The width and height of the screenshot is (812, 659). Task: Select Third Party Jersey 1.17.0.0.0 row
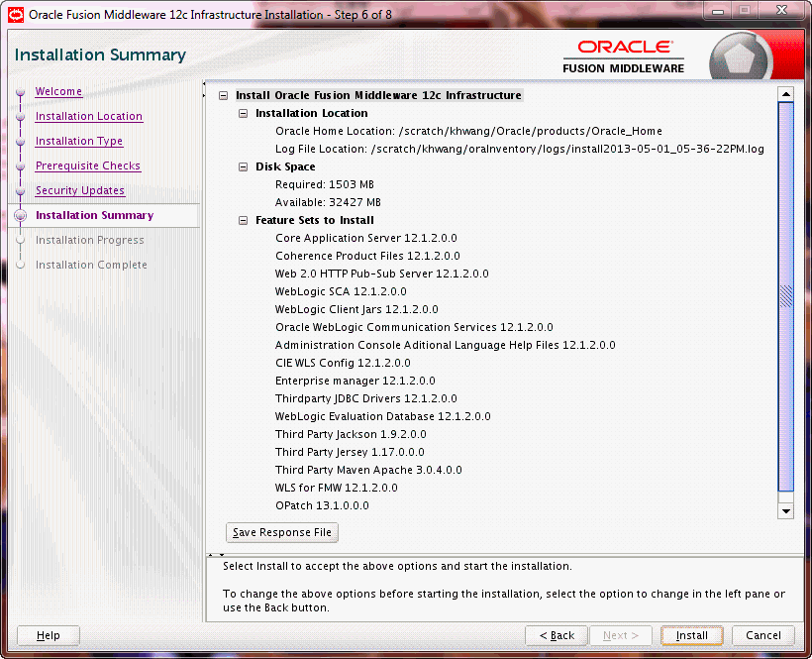pyautogui.click(x=350, y=452)
